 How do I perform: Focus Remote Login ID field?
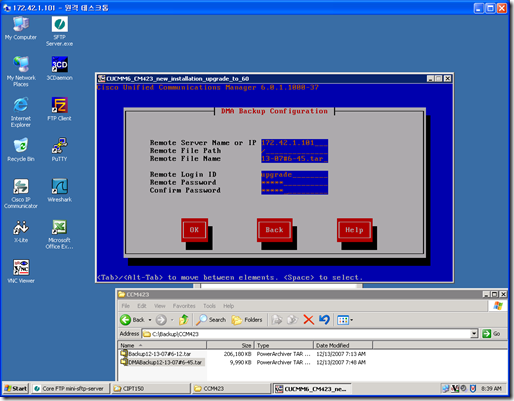point(294,175)
